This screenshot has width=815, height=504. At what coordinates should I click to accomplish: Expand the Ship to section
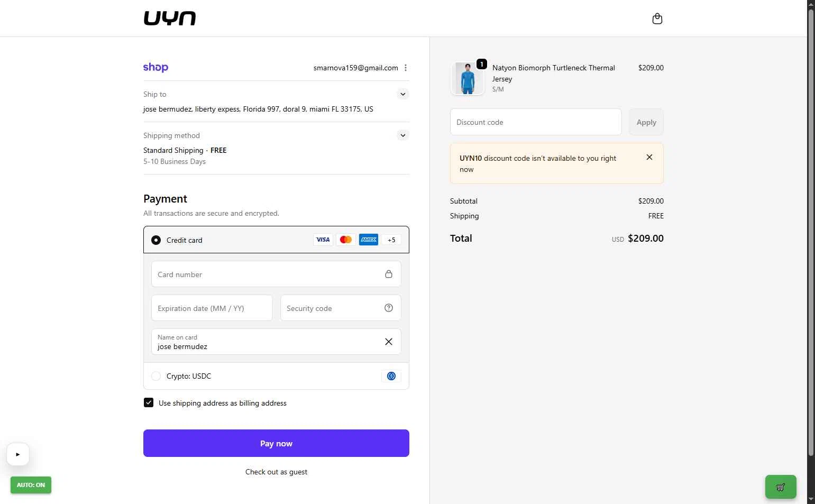pos(403,94)
